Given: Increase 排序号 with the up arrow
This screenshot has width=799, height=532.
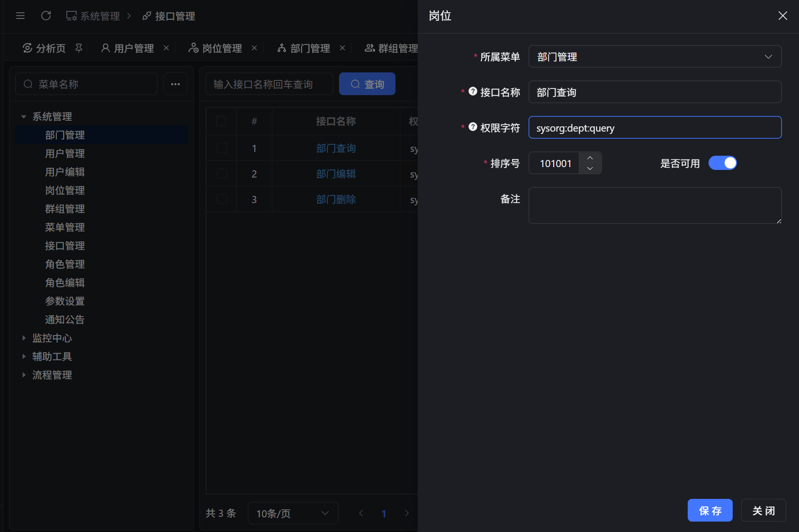Looking at the screenshot, I should pyautogui.click(x=590, y=158).
